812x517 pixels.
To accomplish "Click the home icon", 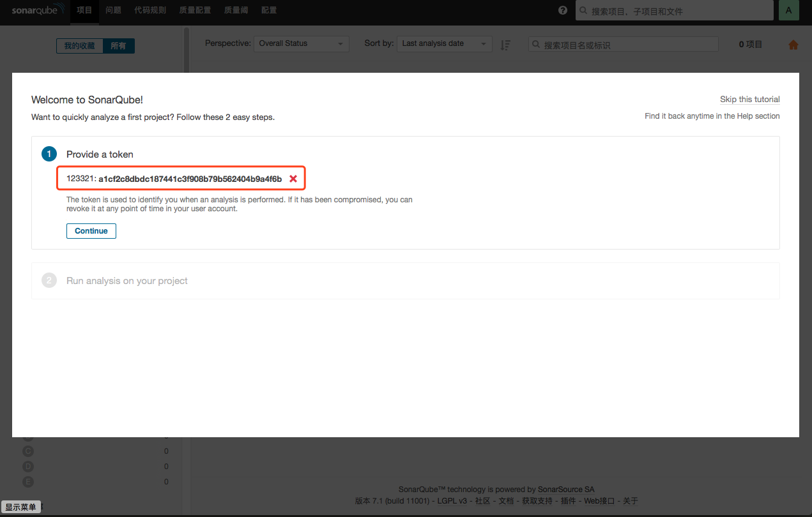I will [x=793, y=45].
